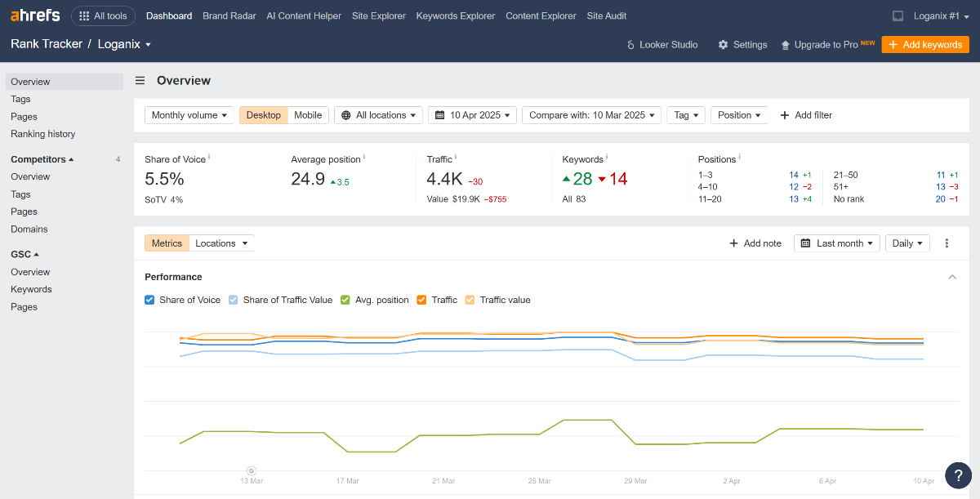
Task: Collapse the GSC sidebar section
Action: click(x=25, y=254)
